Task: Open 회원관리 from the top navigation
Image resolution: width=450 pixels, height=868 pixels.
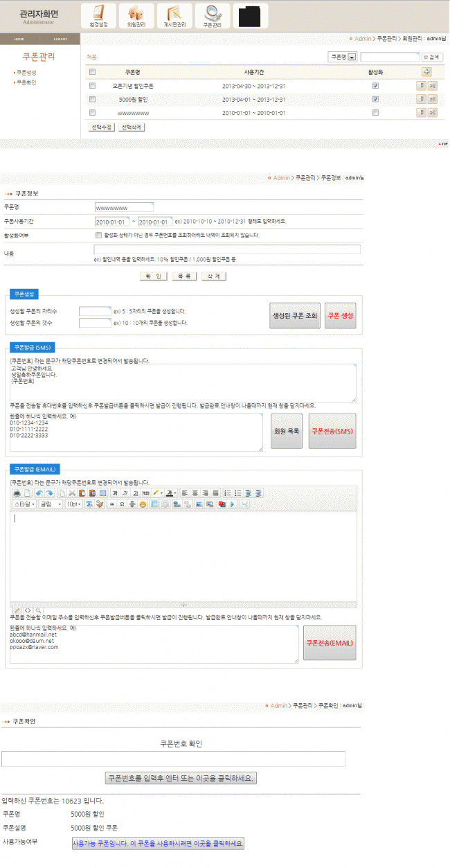Action: pyautogui.click(x=136, y=15)
